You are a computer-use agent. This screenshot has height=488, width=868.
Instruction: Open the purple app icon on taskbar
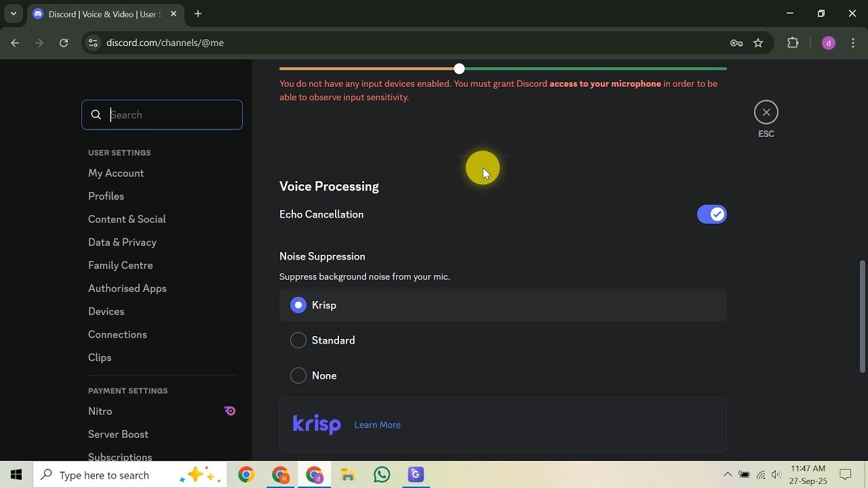[x=416, y=475]
